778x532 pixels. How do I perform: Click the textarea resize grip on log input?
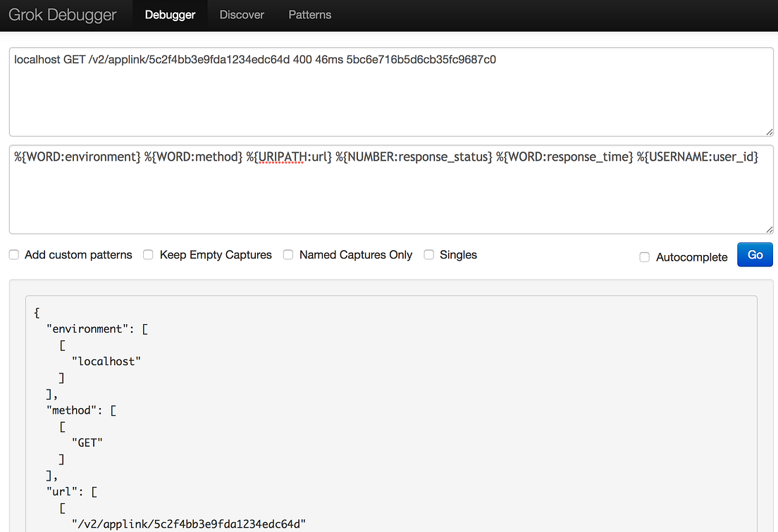point(768,131)
